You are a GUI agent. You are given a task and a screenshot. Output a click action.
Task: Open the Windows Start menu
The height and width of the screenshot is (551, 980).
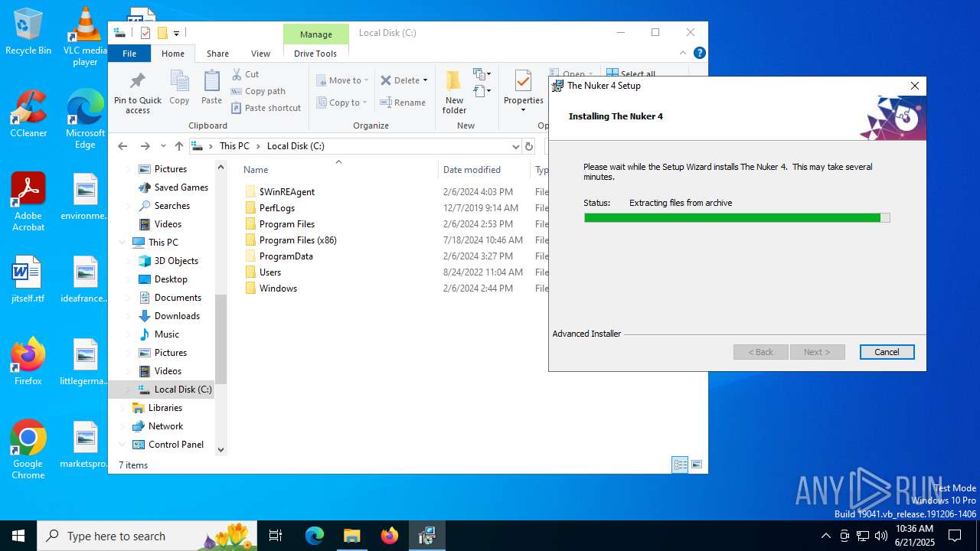pos(18,536)
